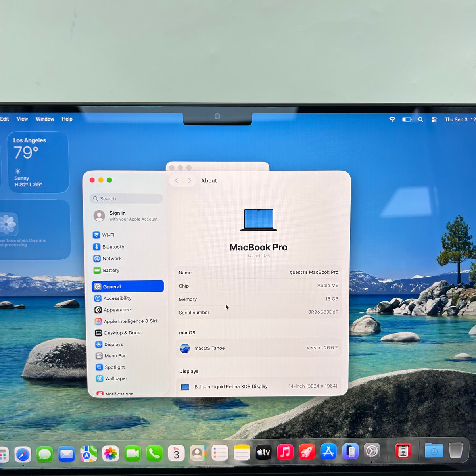Open Displays settings in the sidebar

tap(128, 344)
